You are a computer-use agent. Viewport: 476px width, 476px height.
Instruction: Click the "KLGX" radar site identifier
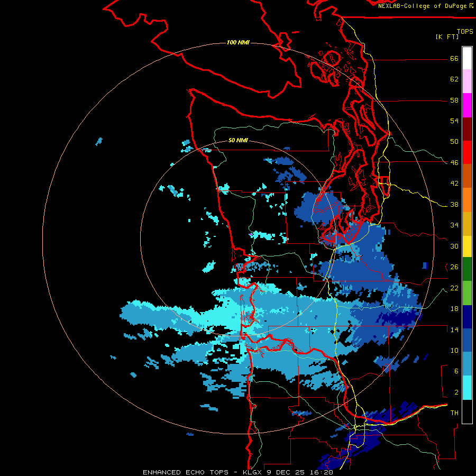[x=253, y=472]
